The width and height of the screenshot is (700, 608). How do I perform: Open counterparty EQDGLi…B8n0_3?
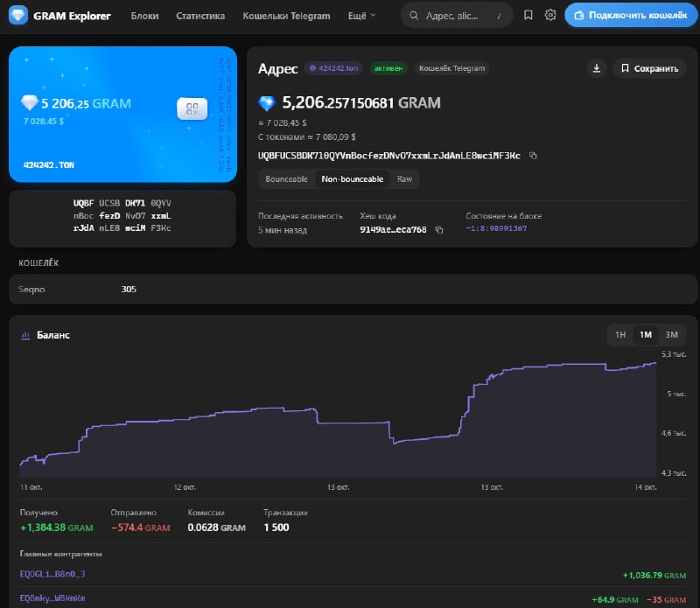tap(52, 574)
